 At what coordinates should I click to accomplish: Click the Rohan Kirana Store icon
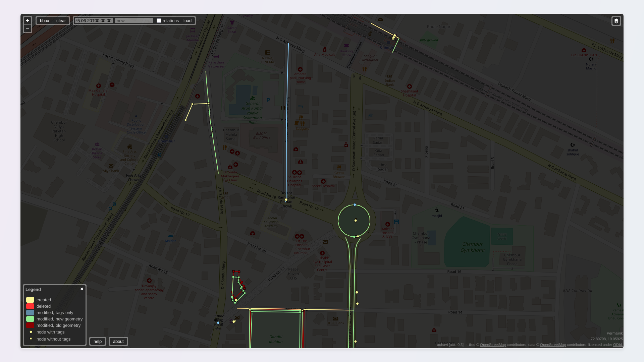tap(97, 144)
